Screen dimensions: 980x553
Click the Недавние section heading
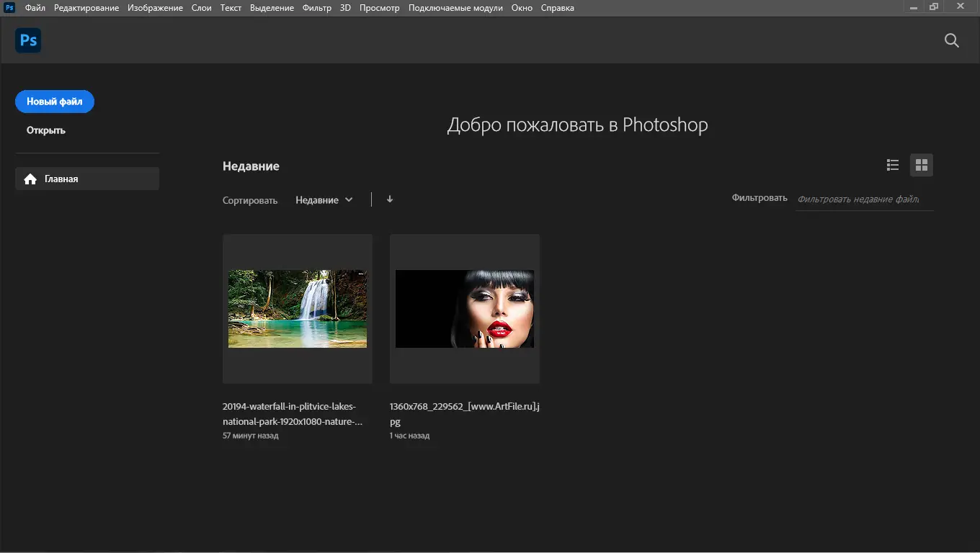[251, 166]
